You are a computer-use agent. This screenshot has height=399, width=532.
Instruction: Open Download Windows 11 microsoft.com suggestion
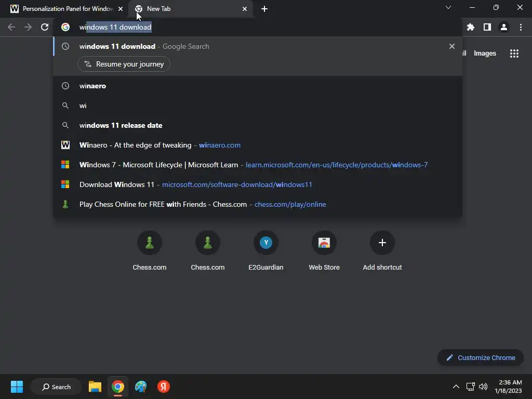pyautogui.click(x=258, y=184)
